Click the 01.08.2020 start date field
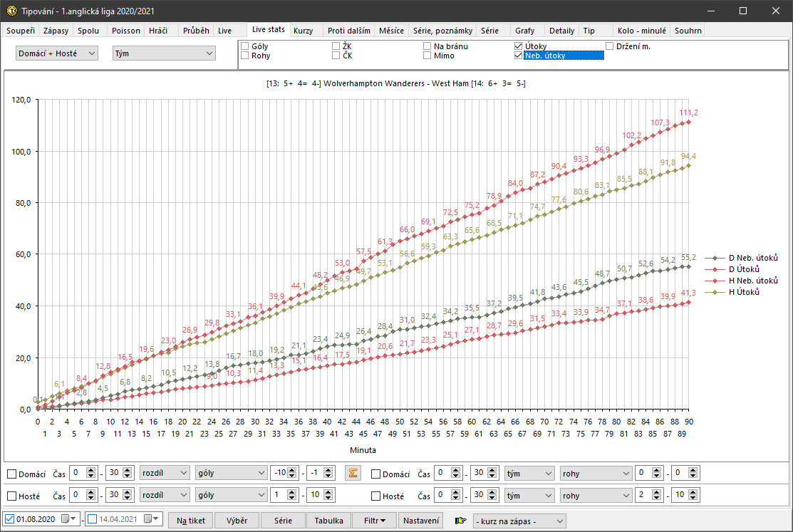The height and width of the screenshot is (532, 793). pos(37,520)
